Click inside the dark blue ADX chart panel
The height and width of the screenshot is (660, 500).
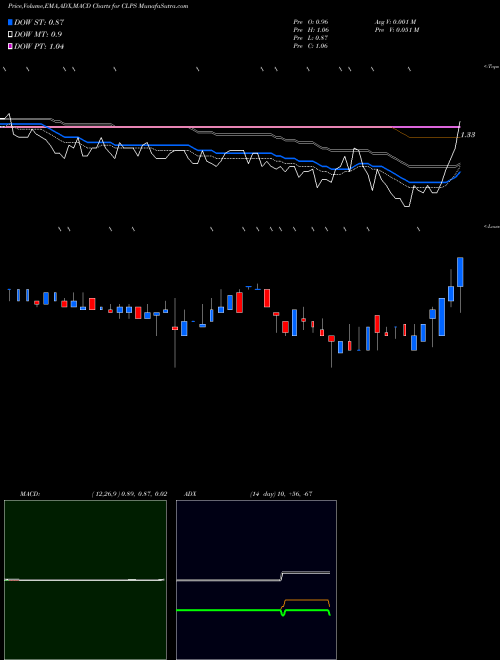coord(256,580)
